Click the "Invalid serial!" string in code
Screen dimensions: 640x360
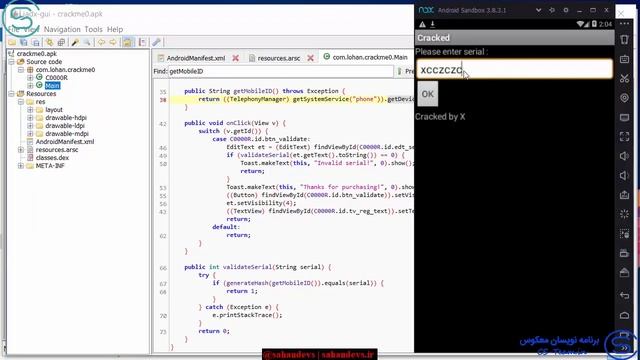tap(344, 163)
